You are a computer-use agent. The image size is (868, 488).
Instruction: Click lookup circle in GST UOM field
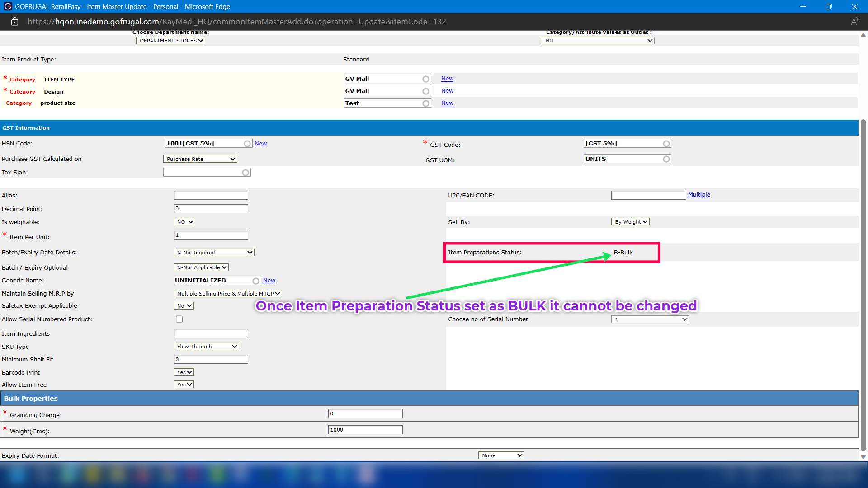click(x=666, y=159)
